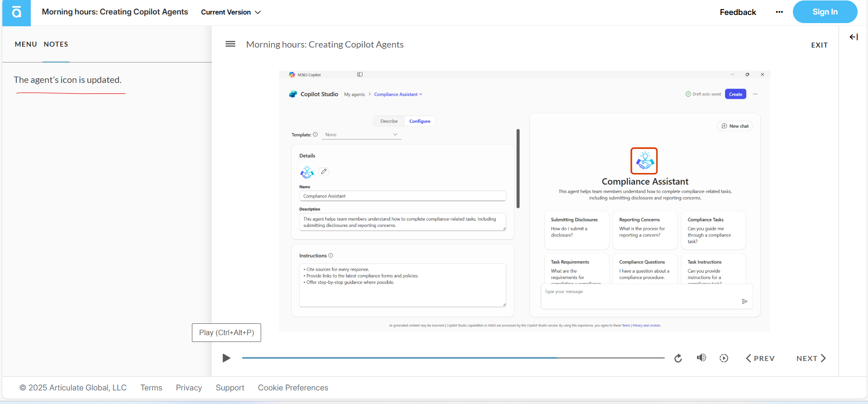Image resolution: width=868 pixels, height=404 pixels.
Task: Open the Terms footer link
Action: pyautogui.click(x=151, y=388)
